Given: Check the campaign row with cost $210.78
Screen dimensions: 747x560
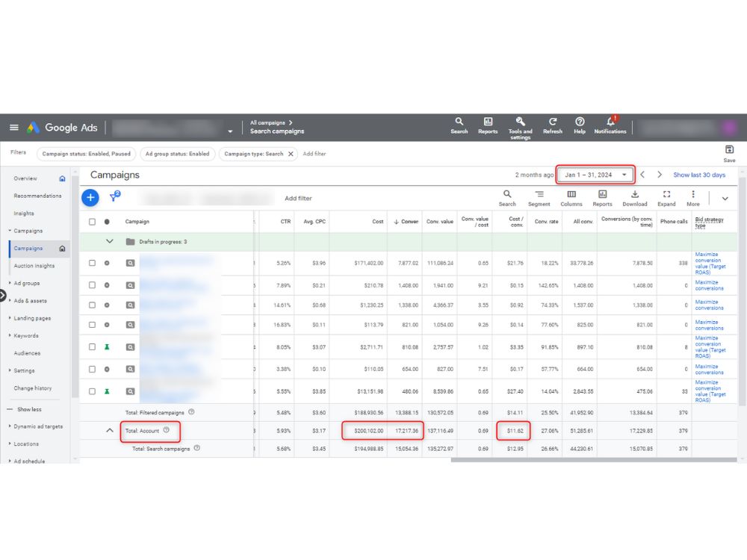Looking at the screenshot, I should click(93, 284).
